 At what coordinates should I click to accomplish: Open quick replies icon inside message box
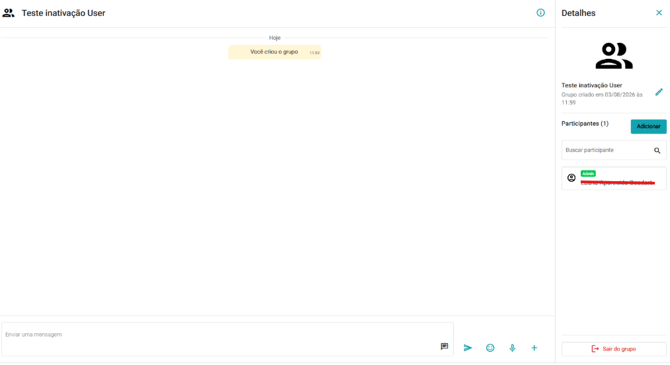click(x=444, y=346)
